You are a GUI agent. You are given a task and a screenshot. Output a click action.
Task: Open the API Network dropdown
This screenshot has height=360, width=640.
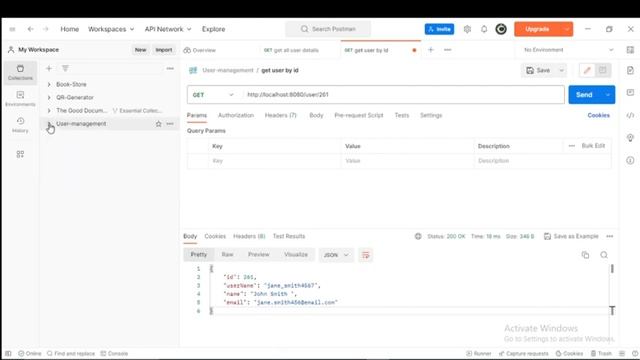168,29
